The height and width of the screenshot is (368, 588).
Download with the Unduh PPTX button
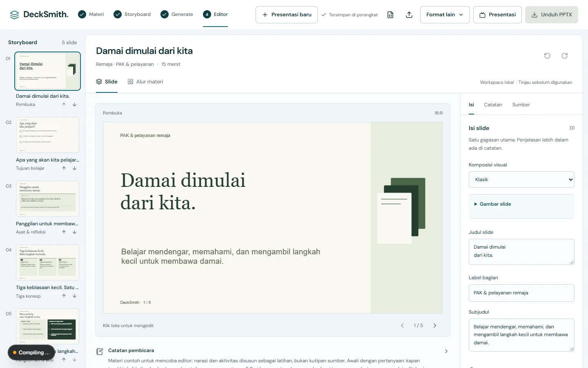(x=552, y=15)
